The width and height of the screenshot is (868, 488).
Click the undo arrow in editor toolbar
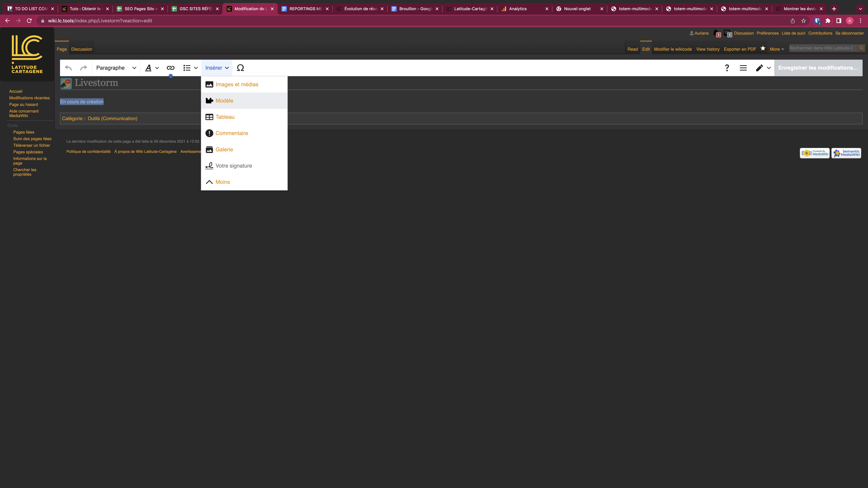coord(68,68)
